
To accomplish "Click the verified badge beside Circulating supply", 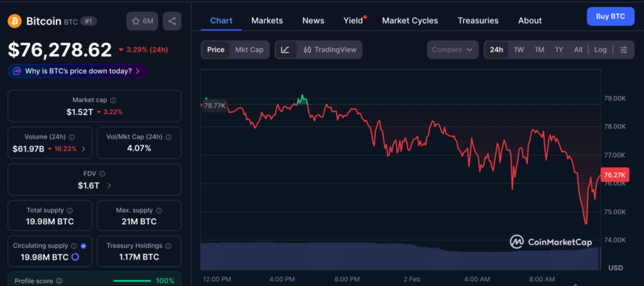I will coord(84,246).
